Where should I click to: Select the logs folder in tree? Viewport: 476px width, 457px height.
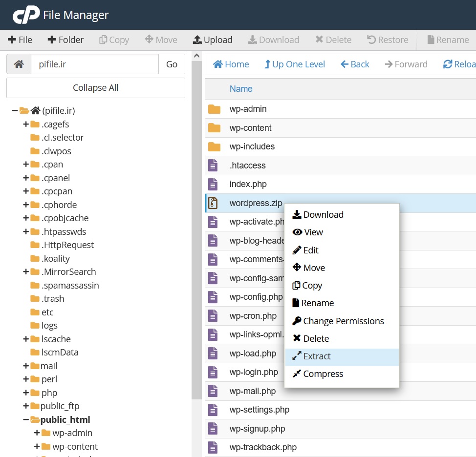click(x=49, y=325)
